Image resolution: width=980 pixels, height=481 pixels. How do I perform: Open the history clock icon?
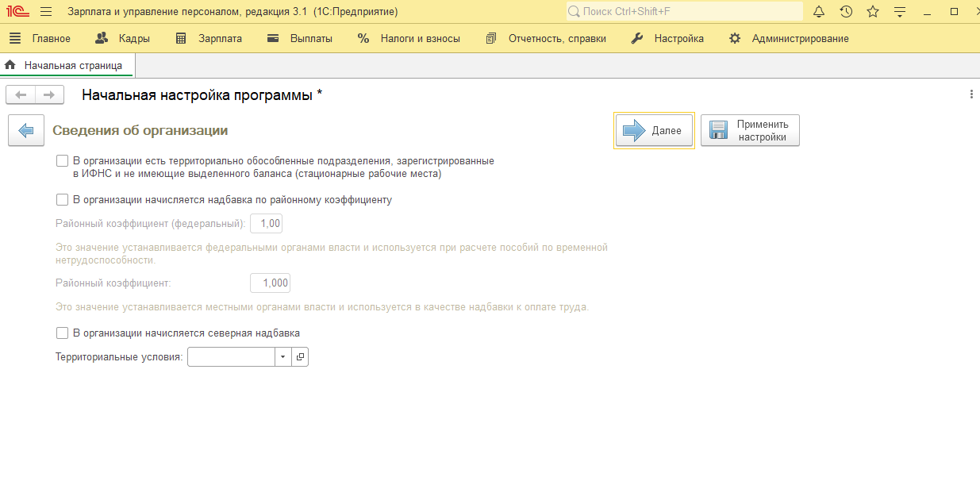(846, 12)
